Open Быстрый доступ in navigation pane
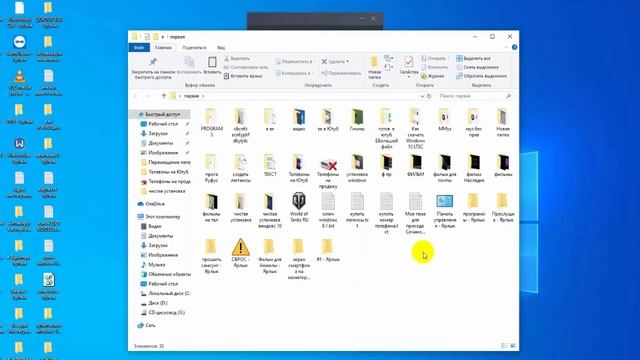Screen dimensions: 640x360 (160, 114)
